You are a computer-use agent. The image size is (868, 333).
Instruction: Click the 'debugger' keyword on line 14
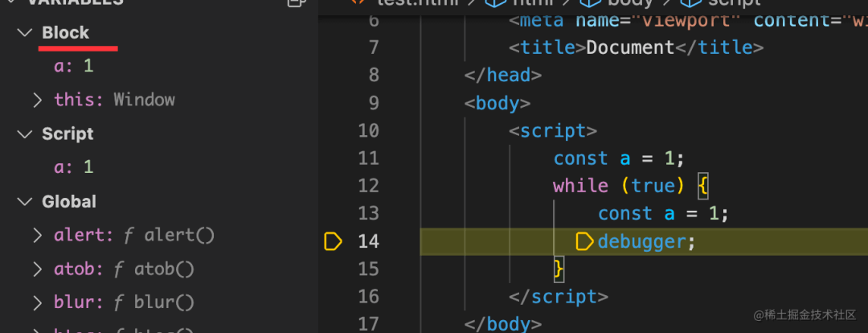point(641,241)
